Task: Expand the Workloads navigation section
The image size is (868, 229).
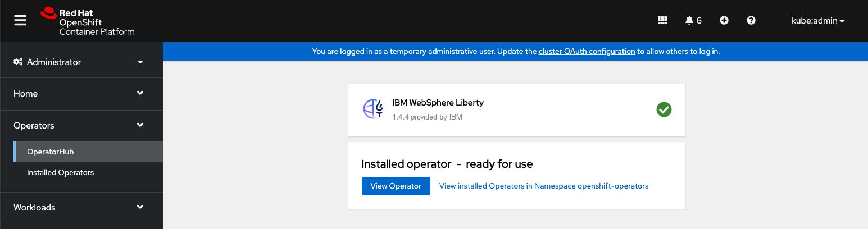Action: (x=81, y=208)
